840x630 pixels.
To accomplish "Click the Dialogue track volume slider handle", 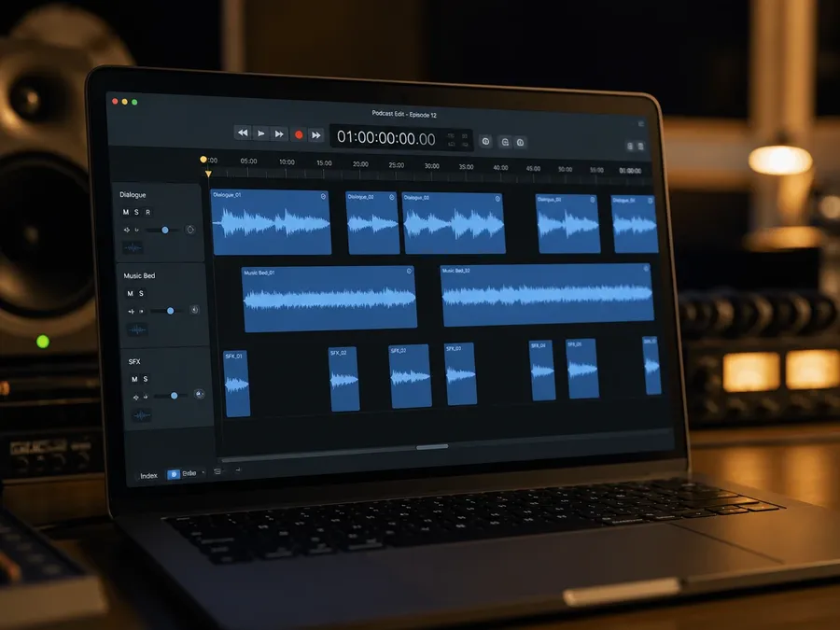I will point(165,230).
